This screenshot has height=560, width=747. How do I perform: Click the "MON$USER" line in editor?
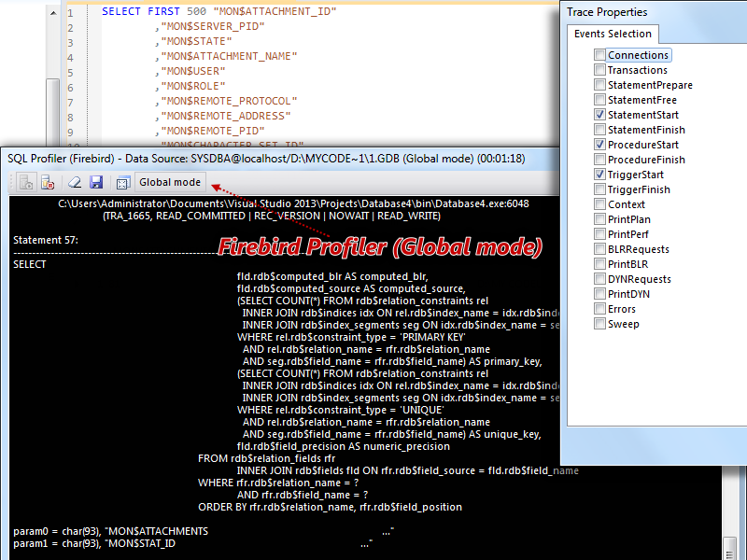coord(190,72)
